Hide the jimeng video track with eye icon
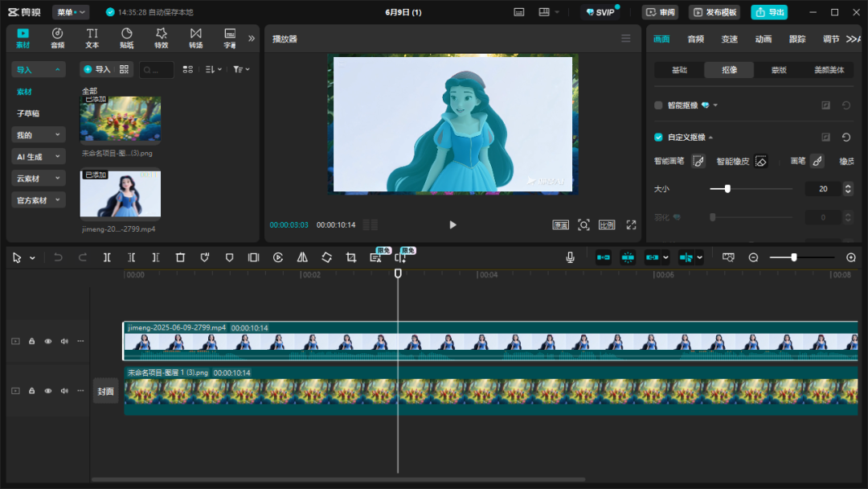 (47, 341)
